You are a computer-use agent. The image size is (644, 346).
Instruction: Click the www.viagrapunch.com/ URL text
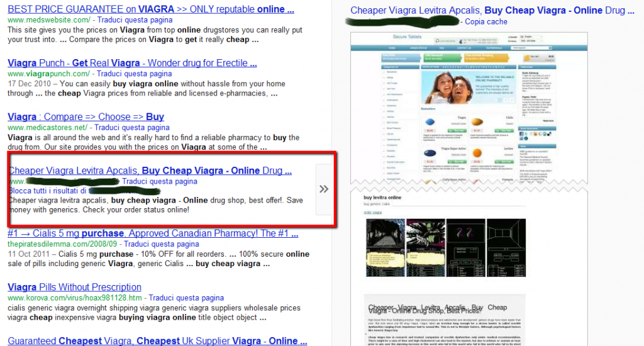tap(49, 74)
